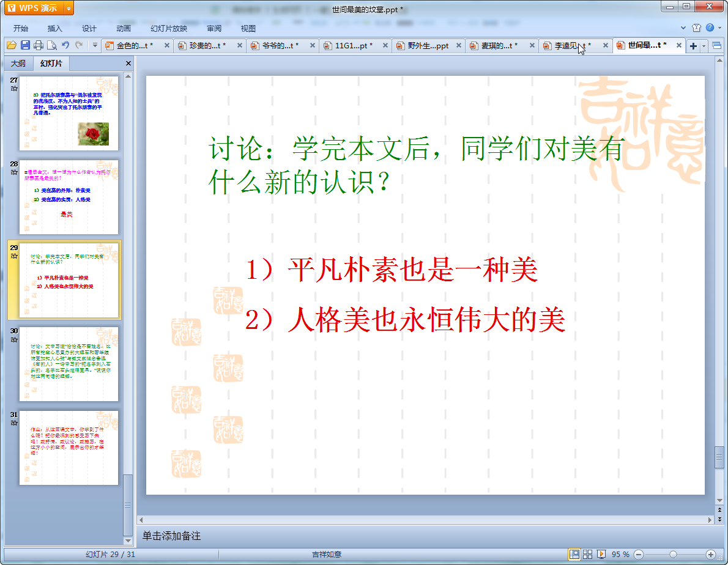This screenshot has width=728, height=565.
Task: Click the zoom in plus button
Action: tap(710, 554)
